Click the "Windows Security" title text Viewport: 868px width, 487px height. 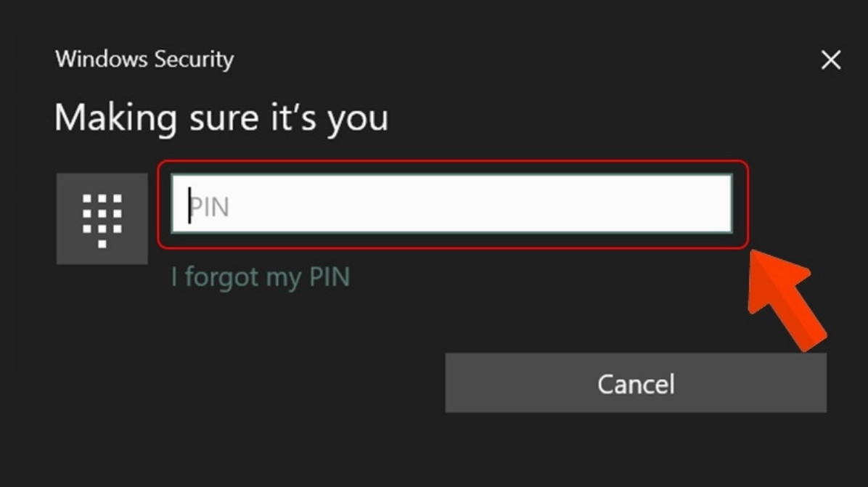(x=144, y=59)
